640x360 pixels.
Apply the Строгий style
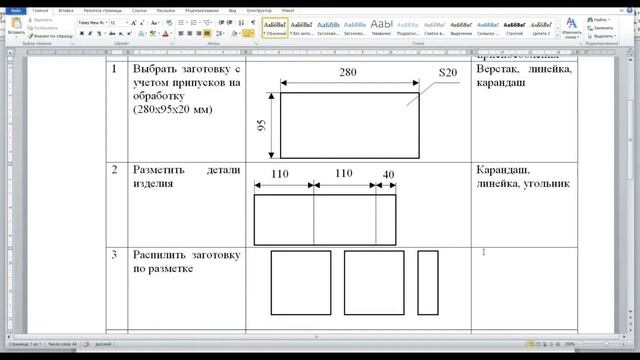pos(514,28)
